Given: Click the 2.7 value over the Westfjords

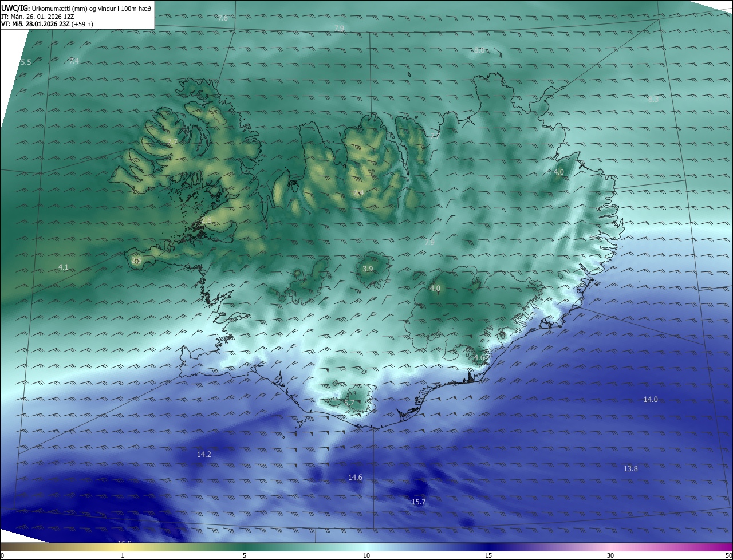Looking at the screenshot, I should (x=172, y=141).
